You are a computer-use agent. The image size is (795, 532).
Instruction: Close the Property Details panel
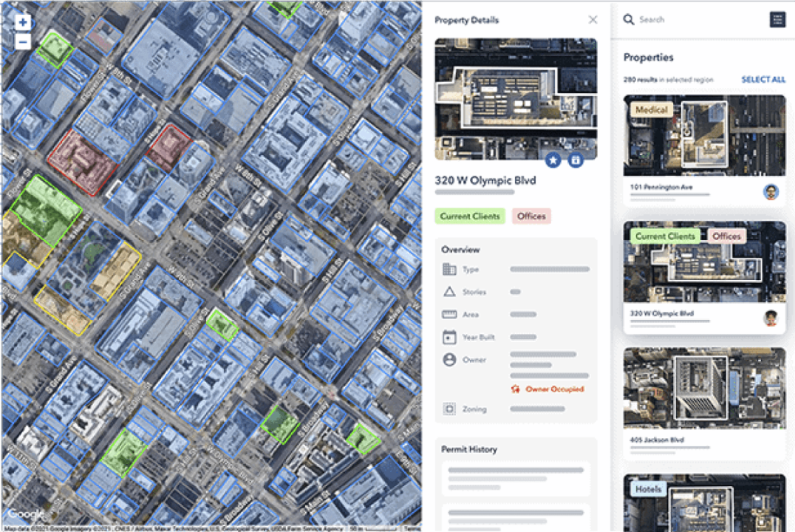(593, 20)
